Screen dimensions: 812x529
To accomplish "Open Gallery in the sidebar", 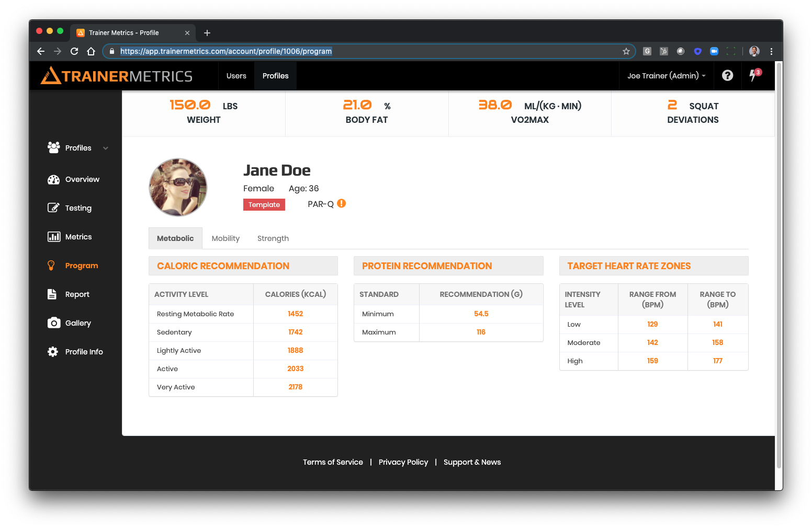I will [x=78, y=323].
